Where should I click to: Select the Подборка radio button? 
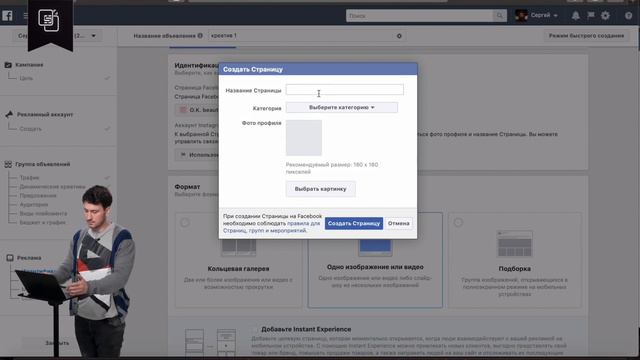458,222
